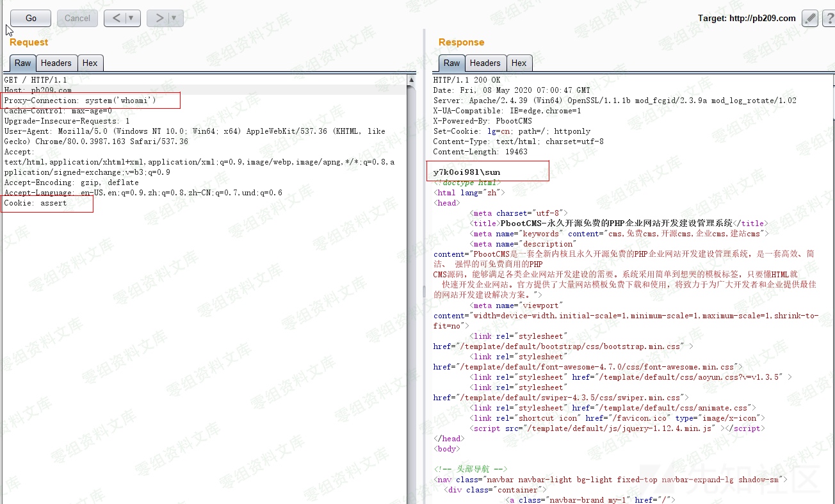This screenshot has width=835, height=504.
Task: Go forward with the > history arrow
Action: coord(159,18)
